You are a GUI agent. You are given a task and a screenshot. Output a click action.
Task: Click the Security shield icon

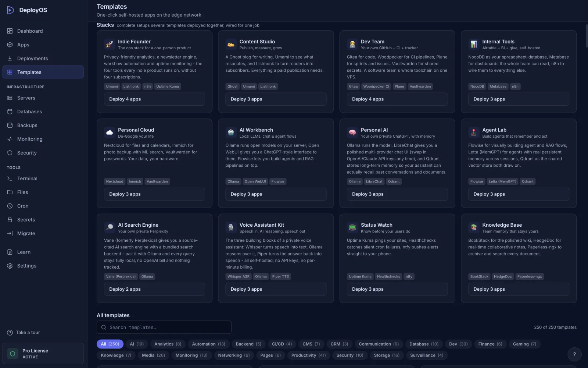pyautogui.click(x=10, y=153)
